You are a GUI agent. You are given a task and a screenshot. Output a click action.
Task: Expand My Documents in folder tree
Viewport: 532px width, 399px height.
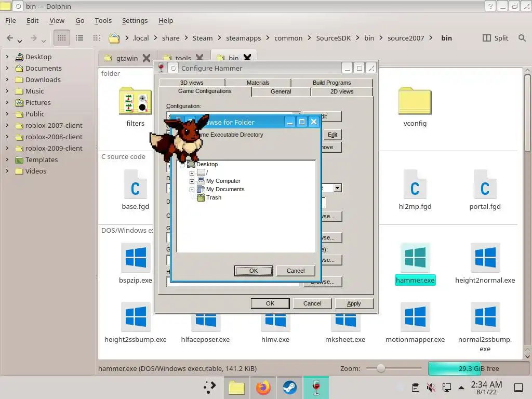click(x=192, y=190)
